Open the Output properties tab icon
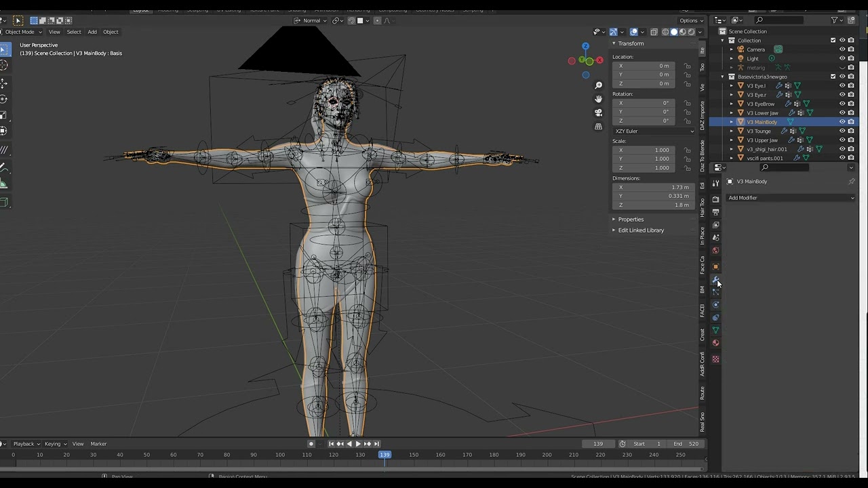 (x=715, y=212)
